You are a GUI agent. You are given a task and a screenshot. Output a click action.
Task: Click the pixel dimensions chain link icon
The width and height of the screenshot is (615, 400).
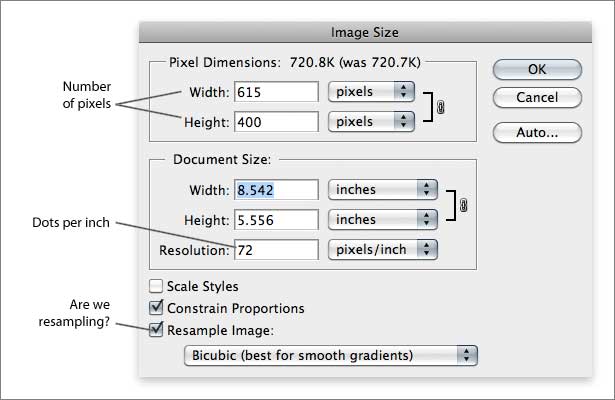click(441, 106)
